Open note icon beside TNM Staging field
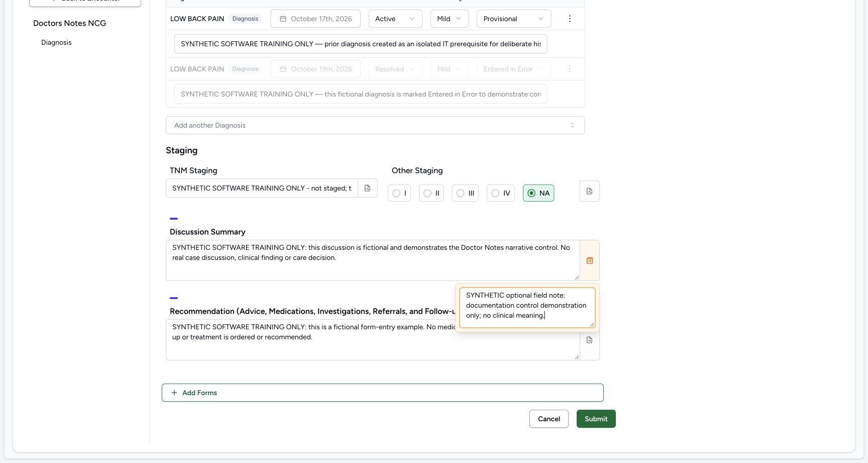868x463 pixels. pos(368,188)
